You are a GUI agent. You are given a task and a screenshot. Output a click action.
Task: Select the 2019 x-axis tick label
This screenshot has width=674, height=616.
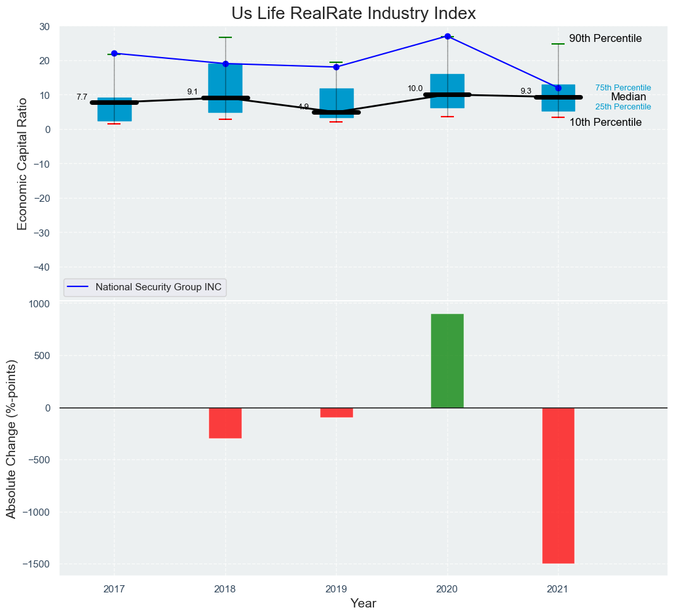click(336, 589)
